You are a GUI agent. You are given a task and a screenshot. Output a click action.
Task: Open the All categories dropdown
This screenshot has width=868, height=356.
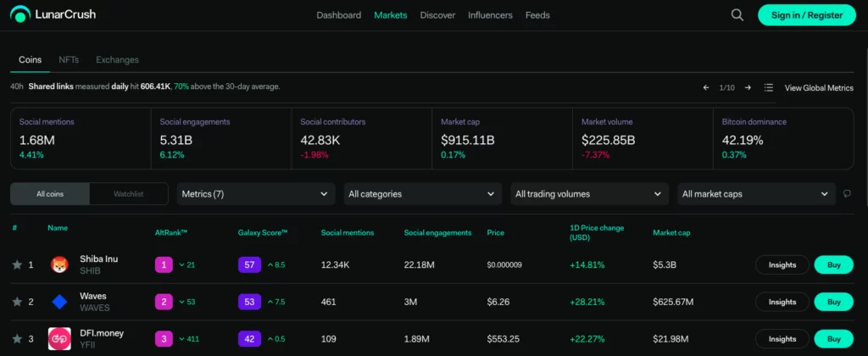(423, 194)
